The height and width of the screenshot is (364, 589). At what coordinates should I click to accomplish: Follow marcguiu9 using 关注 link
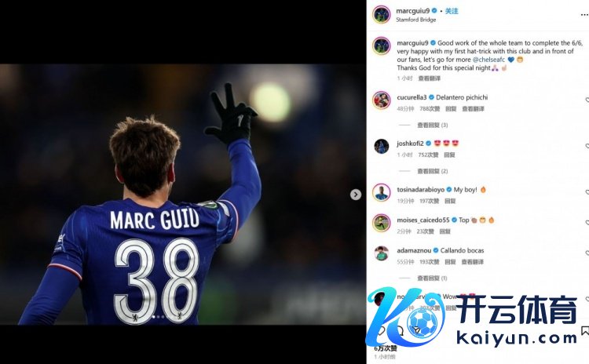tap(452, 11)
